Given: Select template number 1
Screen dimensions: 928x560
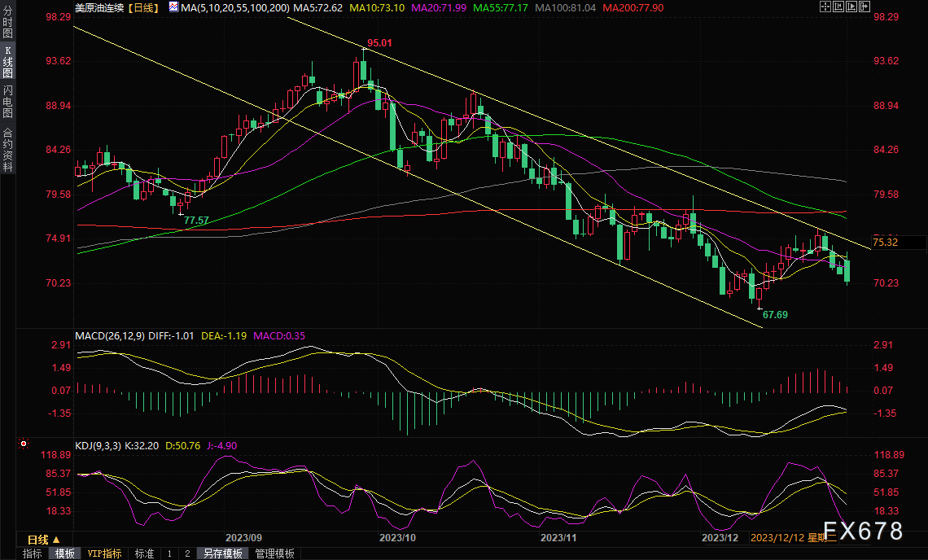Looking at the screenshot, I should [x=169, y=553].
